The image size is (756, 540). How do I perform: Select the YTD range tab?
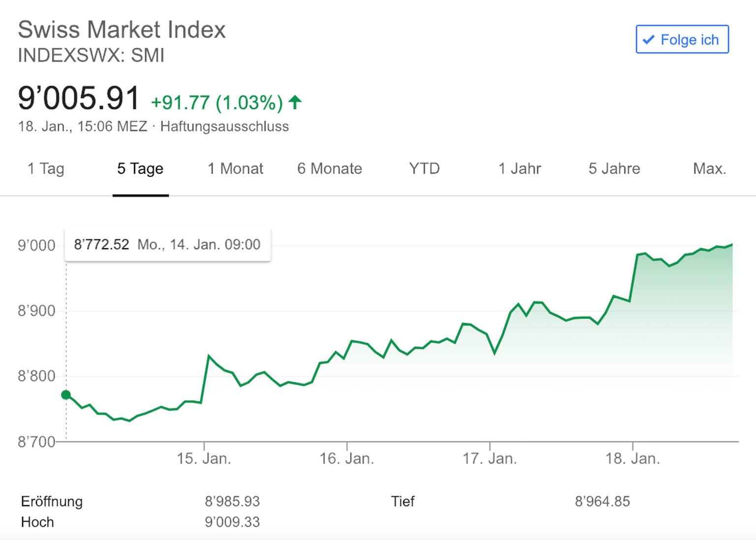pos(424,169)
